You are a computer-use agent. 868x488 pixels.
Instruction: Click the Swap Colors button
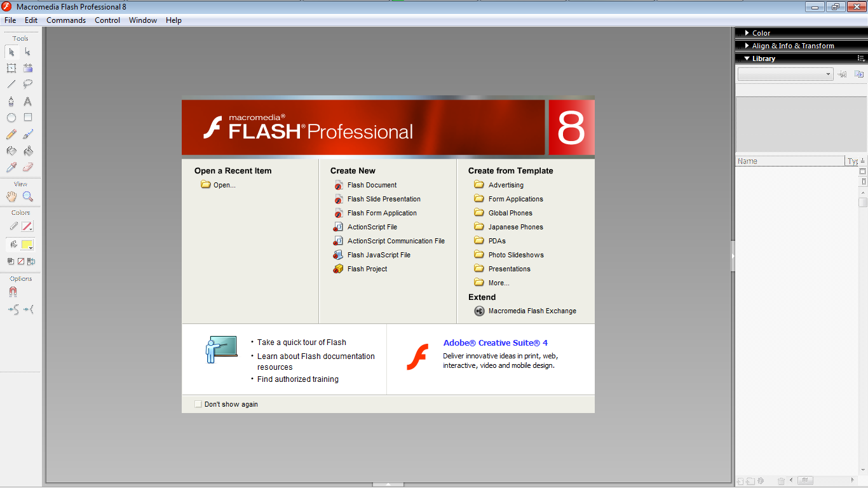[31, 261]
